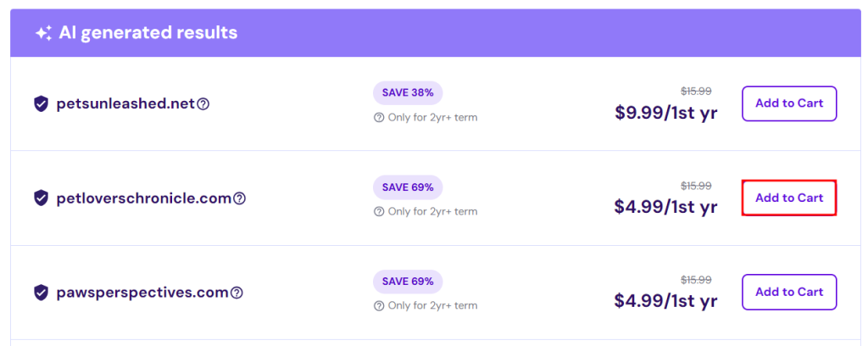Click the $9.99/1st yr price

pyautogui.click(x=665, y=113)
